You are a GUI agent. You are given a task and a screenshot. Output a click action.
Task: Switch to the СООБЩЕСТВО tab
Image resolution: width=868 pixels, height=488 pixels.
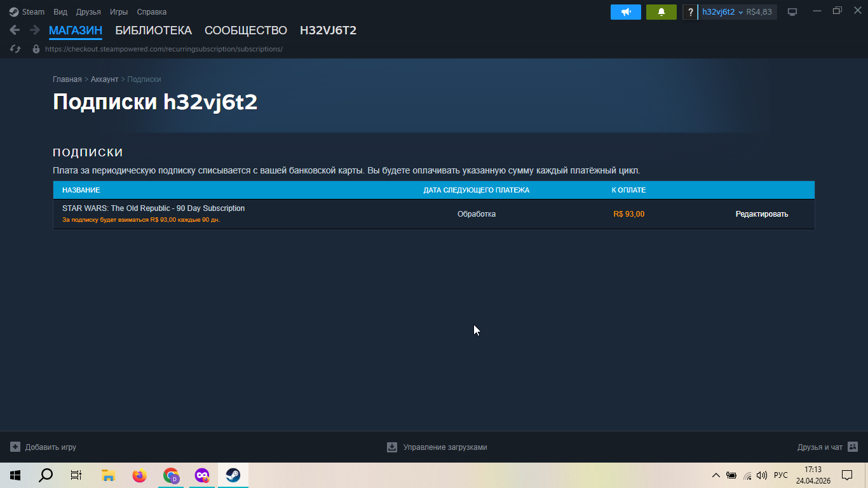(246, 30)
